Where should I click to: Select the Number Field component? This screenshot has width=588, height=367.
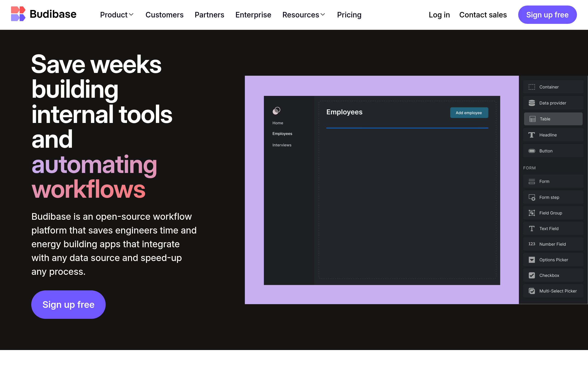click(x=553, y=244)
